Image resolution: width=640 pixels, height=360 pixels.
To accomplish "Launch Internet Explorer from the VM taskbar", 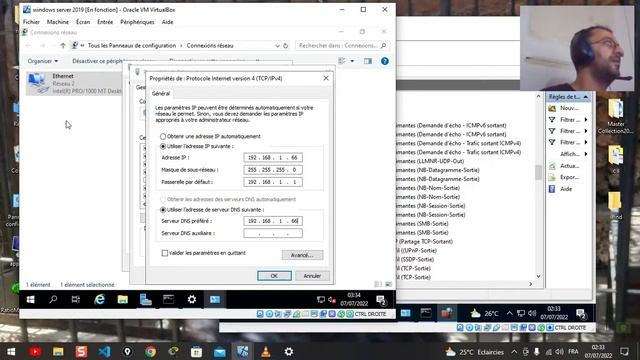I will 99,300.
